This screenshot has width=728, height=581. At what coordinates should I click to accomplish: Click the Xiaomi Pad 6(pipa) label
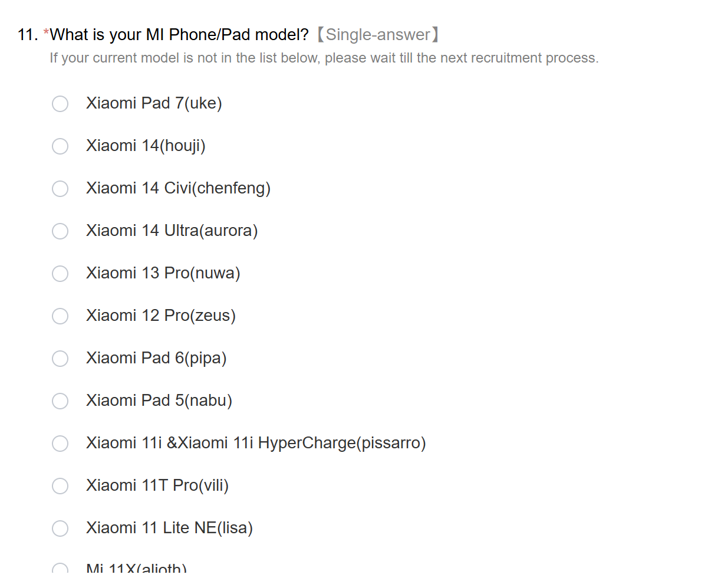[156, 358]
